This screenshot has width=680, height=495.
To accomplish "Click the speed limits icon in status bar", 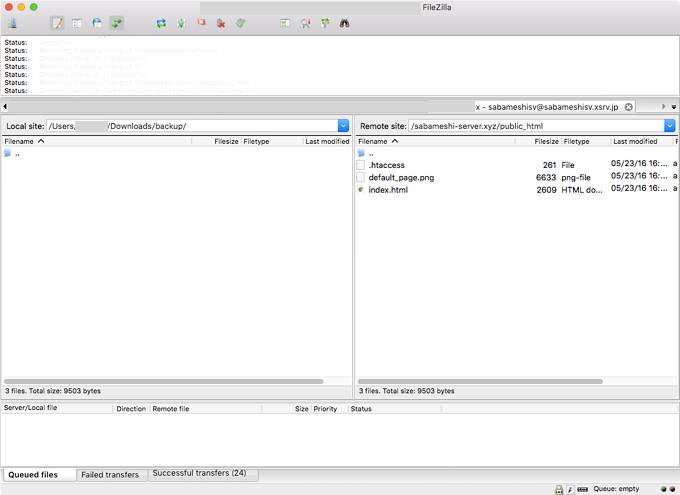I will tap(570, 490).
